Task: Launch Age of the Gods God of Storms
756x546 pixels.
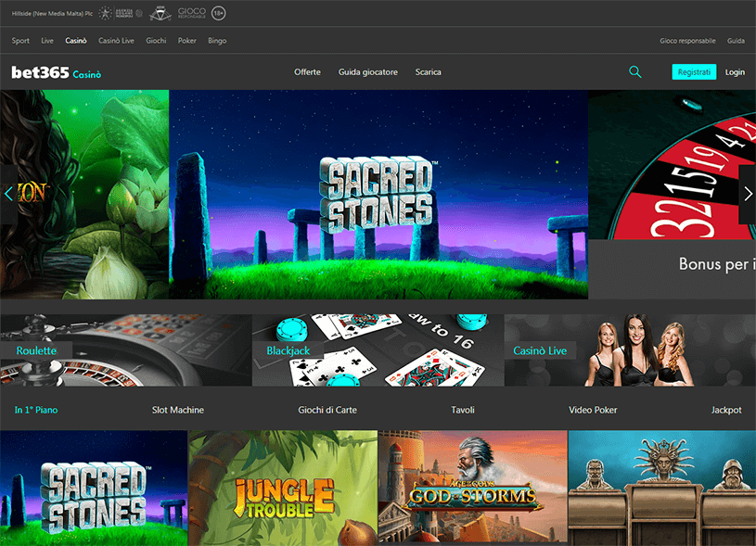Action: pos(473,489)
